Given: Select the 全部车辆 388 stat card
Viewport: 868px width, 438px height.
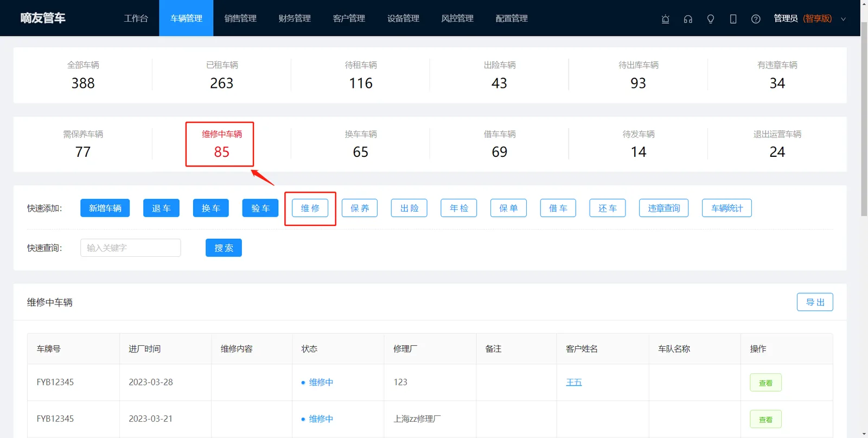Looking at the screenshot, I should 83,75.
